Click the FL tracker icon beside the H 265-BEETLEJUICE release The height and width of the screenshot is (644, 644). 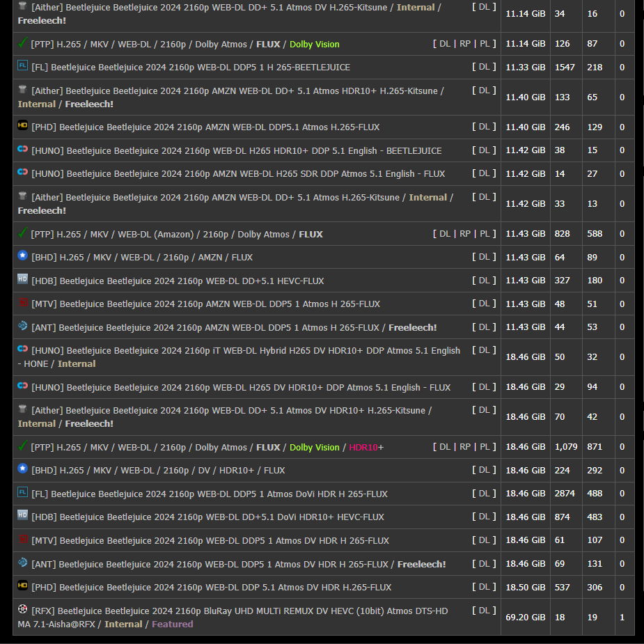tap(22, 65)
